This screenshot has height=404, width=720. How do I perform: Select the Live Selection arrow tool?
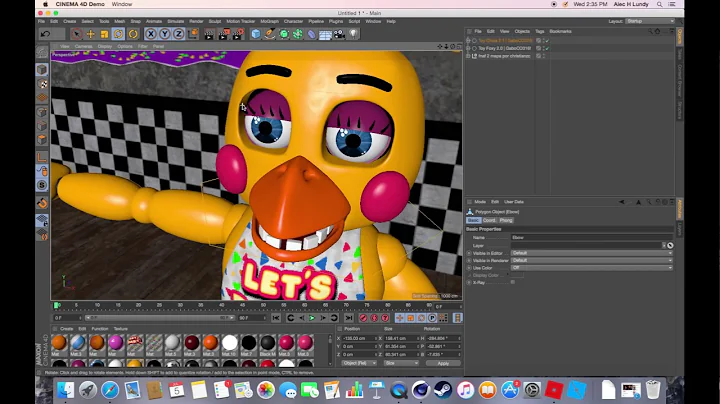coord(77,34)
